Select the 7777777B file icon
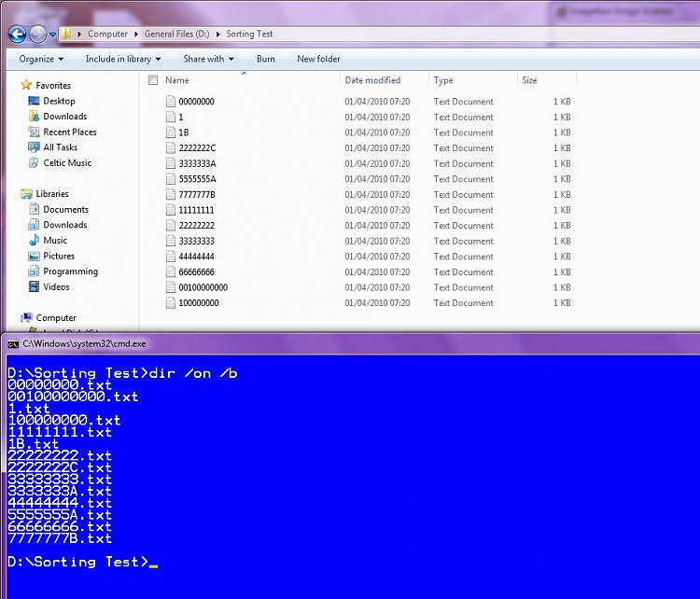700x599 pixels. 171,194
